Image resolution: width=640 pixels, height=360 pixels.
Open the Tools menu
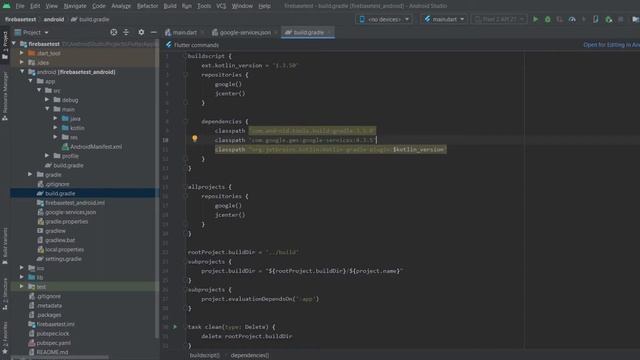pos(204,6)
